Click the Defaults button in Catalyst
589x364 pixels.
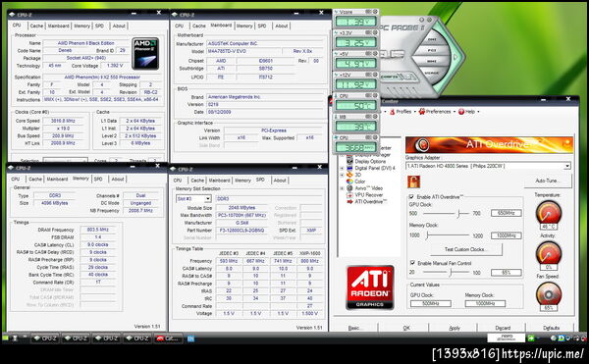551,328
